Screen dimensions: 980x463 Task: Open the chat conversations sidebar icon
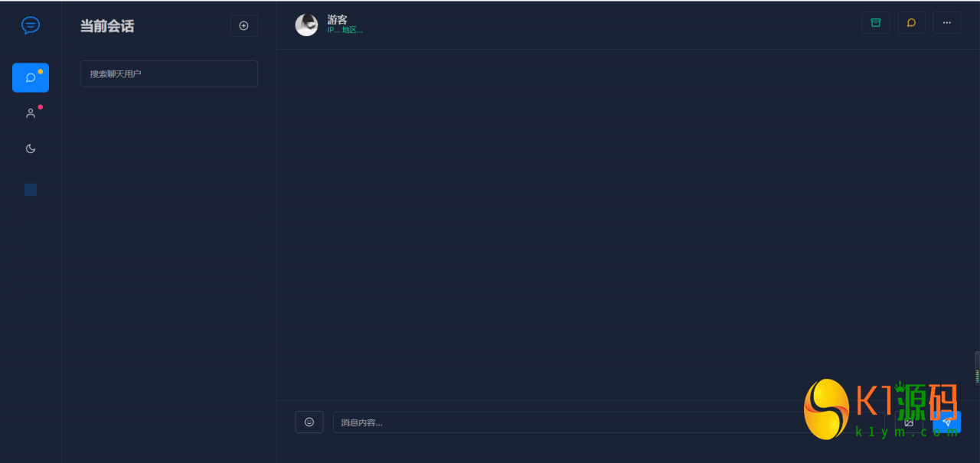coord(31,77)
